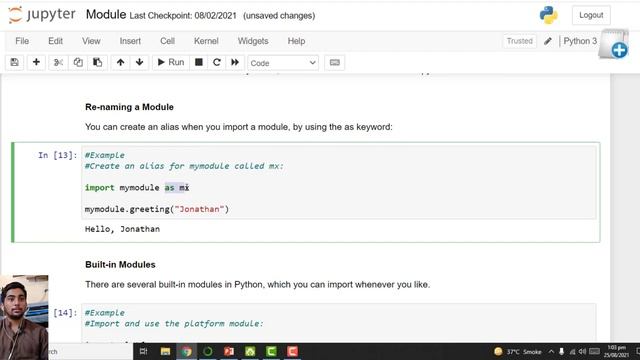Copy selected cells icon

point(78,62)
